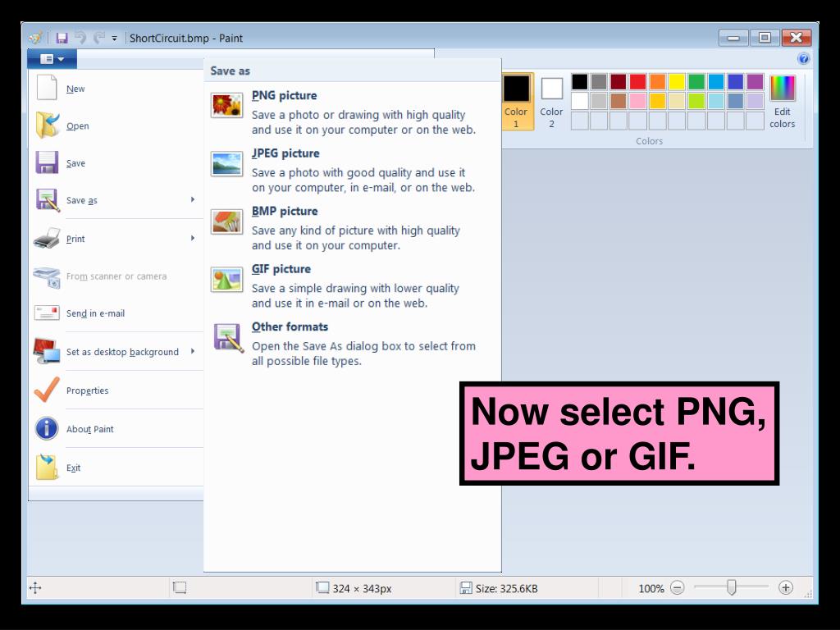Screen dimensions: 840x630
Task: Click the Redo arrow in title bar
Action: tap(98, 38)
